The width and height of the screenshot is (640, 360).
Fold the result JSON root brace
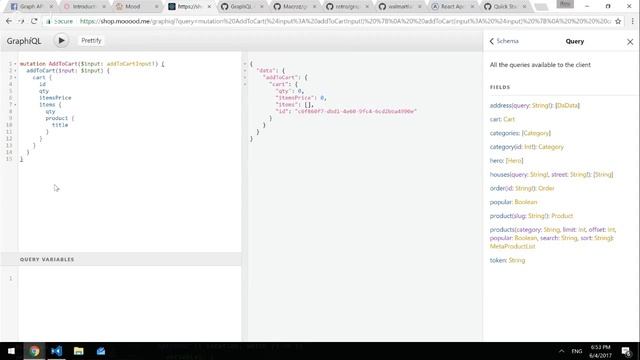(x=245, y=64)
